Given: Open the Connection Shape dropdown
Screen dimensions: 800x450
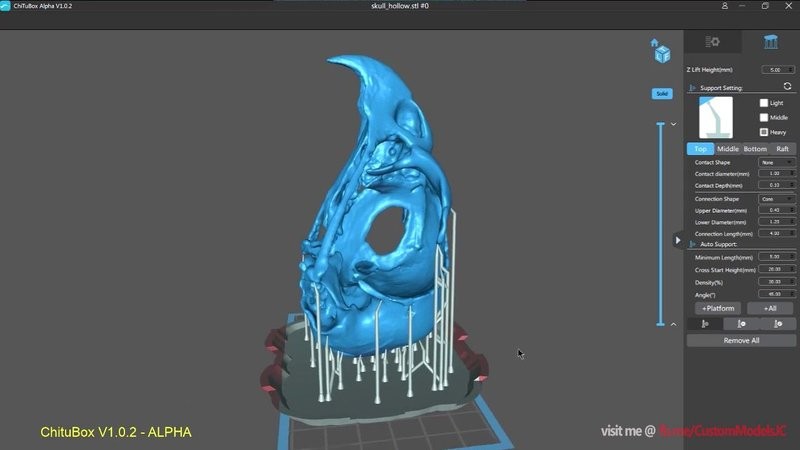Looking at the screenshot, I should tap(776, 199).
